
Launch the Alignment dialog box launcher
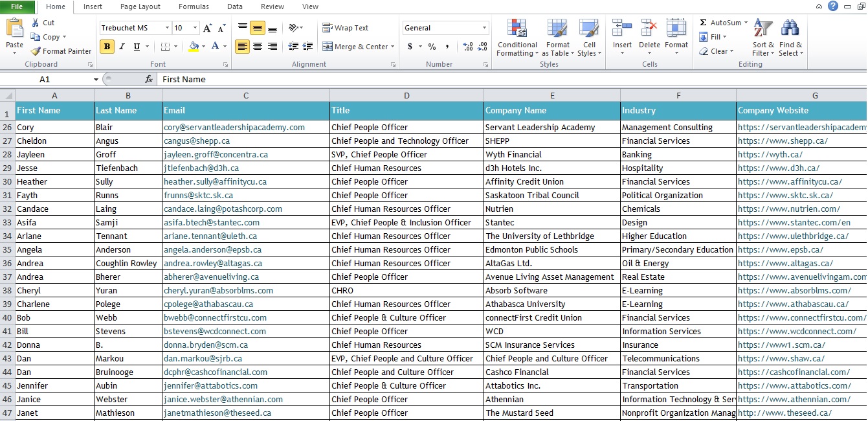[x=393, y=65]
